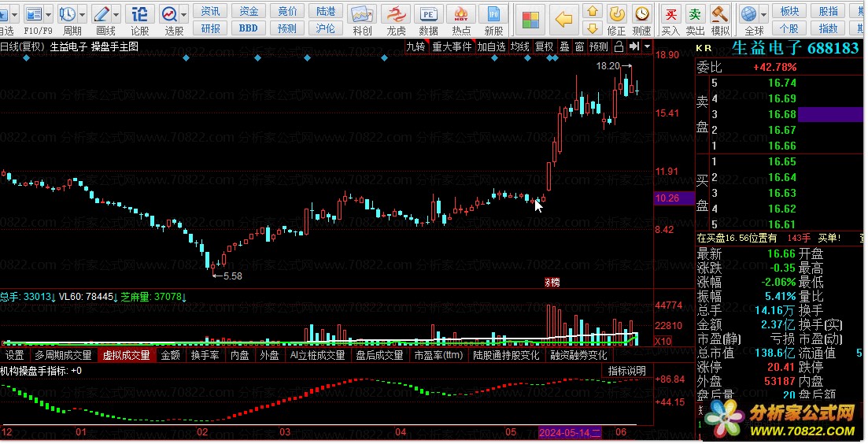Click the 卖出 sell icon
Viewport: 868px width, 444px height.
[695, 14]
